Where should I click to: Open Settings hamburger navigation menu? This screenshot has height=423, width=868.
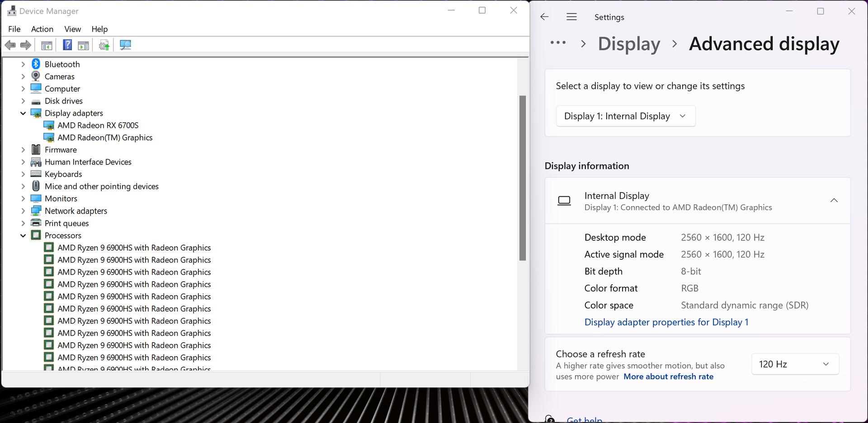pos(571,17)
